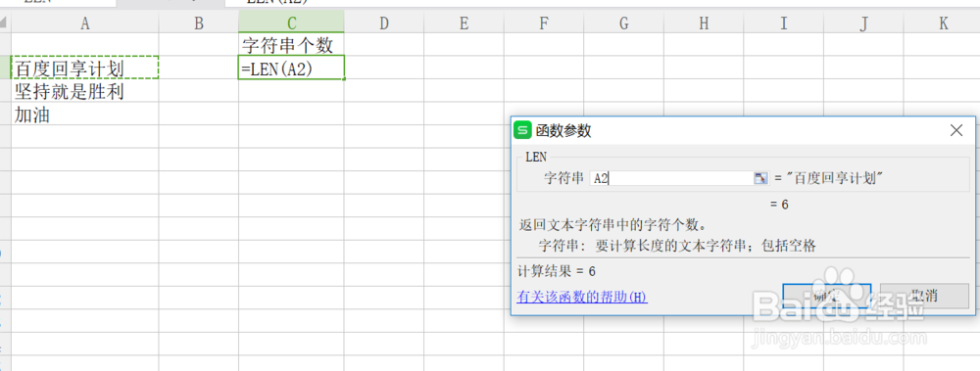Click the "百度回享计划" preview value in dialog
This screenshot has height=371, width=980.
coord(834,178)
